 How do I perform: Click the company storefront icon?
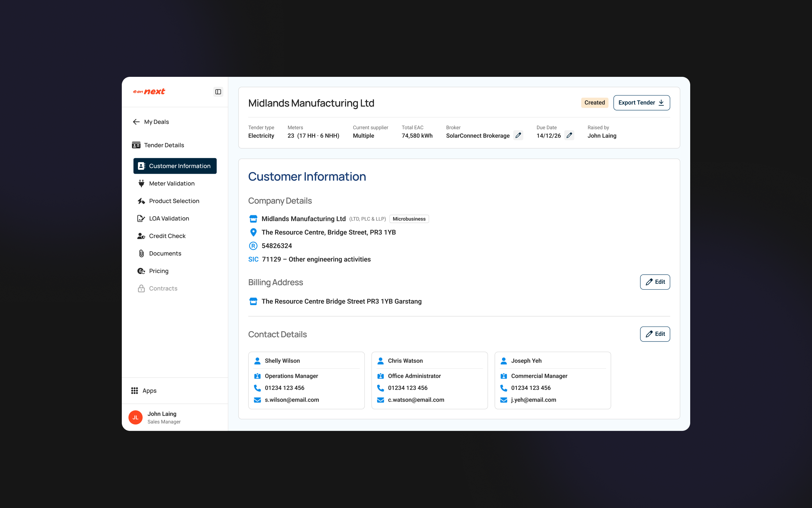pyautogui.click(x=253, y=219)
